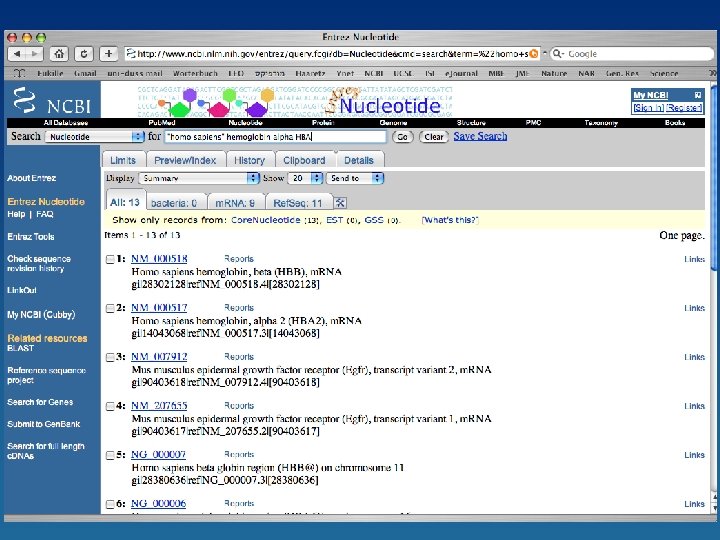Image resolution: width=720 pixels, height=540 pixels.
Task: Open the NM_000518 record link
Action: (159, 259)
